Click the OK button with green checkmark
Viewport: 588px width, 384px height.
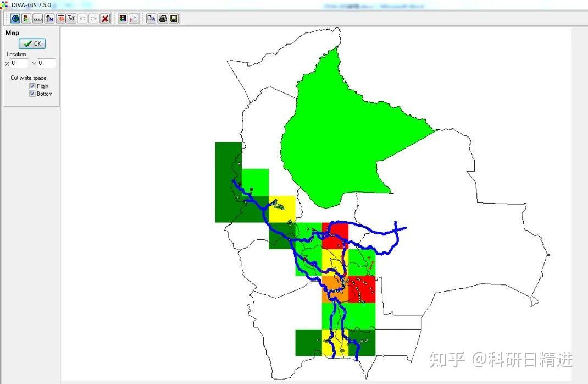click(32, 43)
